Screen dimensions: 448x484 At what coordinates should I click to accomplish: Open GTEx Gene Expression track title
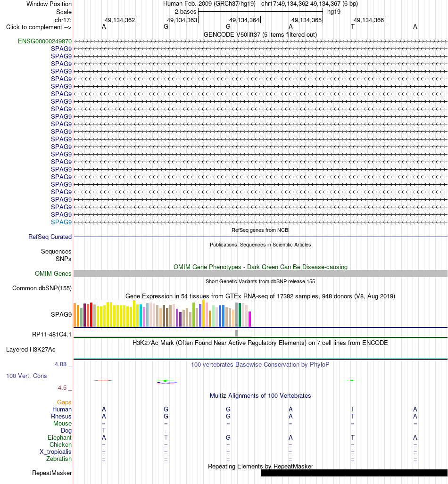[260, 296]
